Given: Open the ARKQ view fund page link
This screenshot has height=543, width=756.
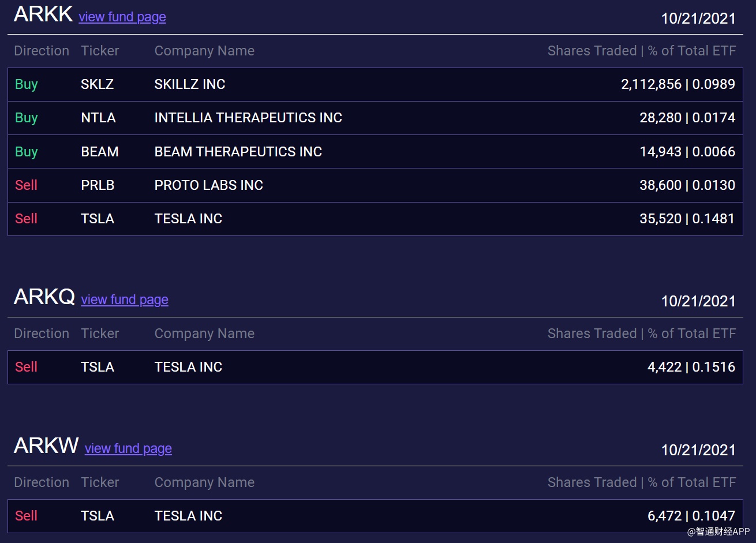Looking at the screenshot, I should point(125,299).
